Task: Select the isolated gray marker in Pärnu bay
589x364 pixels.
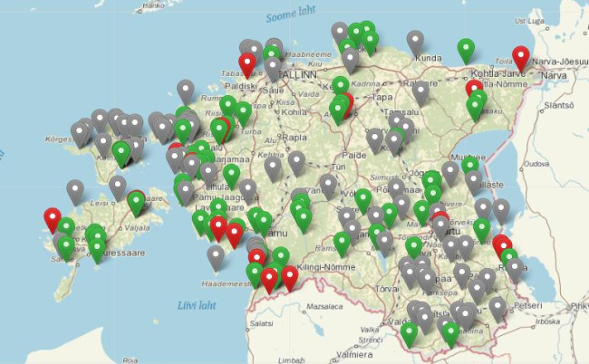Action: pyautogui.click(x=216, y=256)
